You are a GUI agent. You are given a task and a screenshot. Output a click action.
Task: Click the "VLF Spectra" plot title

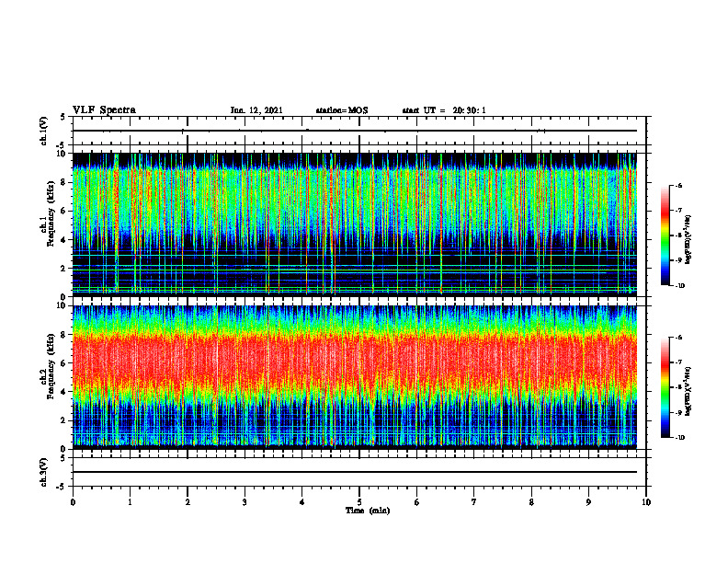click(104, 110)
